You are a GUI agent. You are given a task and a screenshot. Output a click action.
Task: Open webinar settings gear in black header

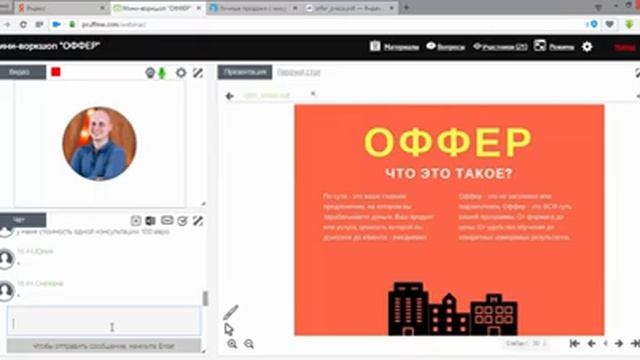point(587,47)
